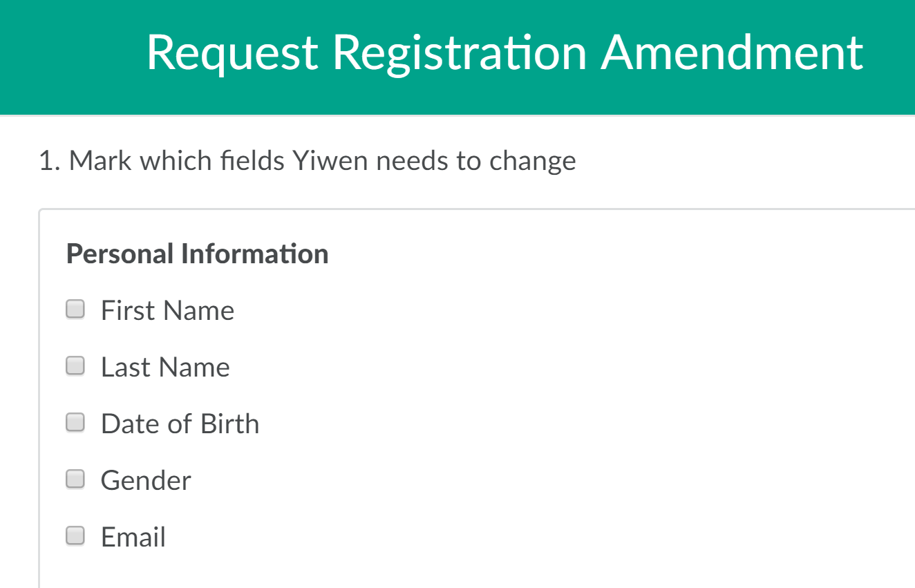Enable the Last Name checkbox
915x588 pixels.
75,366
